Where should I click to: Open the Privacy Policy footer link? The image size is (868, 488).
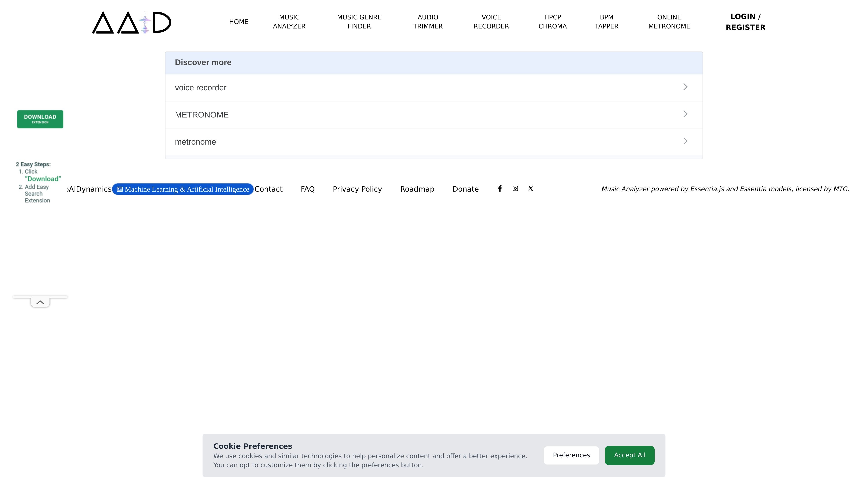coord(357,189)
